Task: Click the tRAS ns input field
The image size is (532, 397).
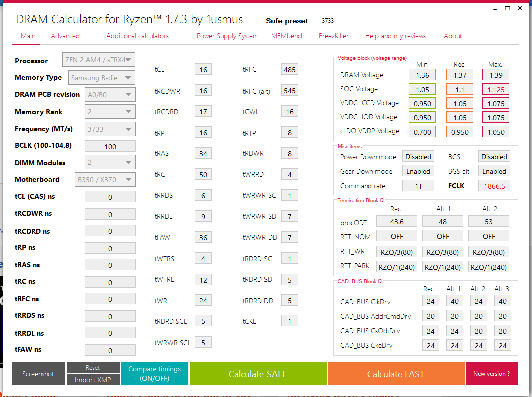Action: tap(110, 265)
